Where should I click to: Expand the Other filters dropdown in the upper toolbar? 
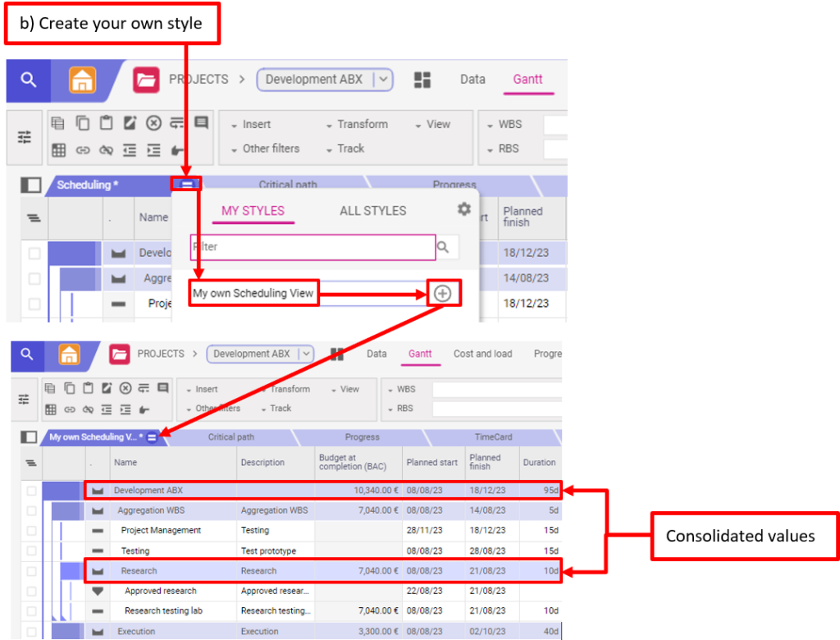pyautogui.click(x=265, y=149)
